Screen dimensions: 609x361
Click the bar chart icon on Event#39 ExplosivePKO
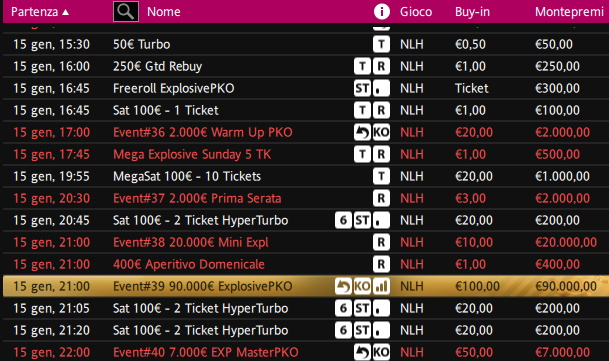point(381,286)
